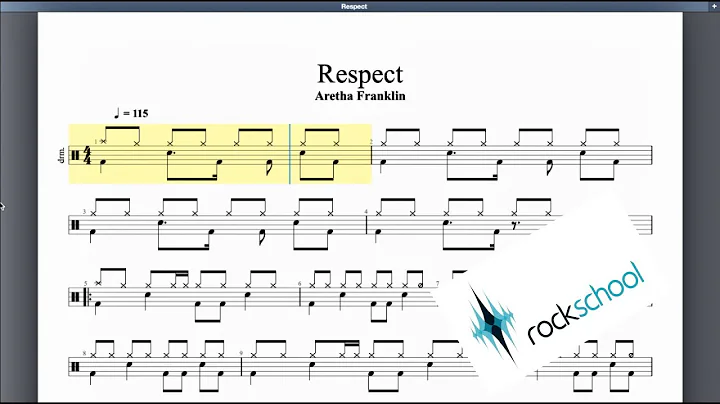Select the percussion clef on first staff
The width and height of the screenshot is (720, 404).
click(x=75, y=156)
